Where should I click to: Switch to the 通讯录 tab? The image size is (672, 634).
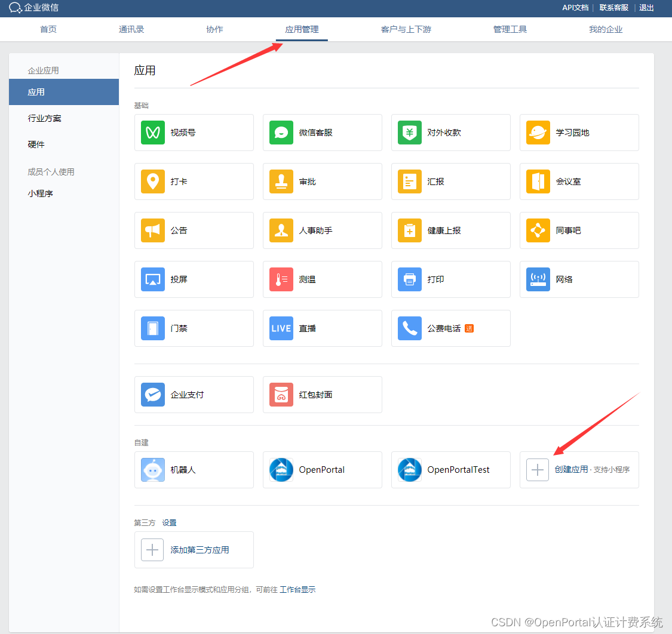coord(131,29)
